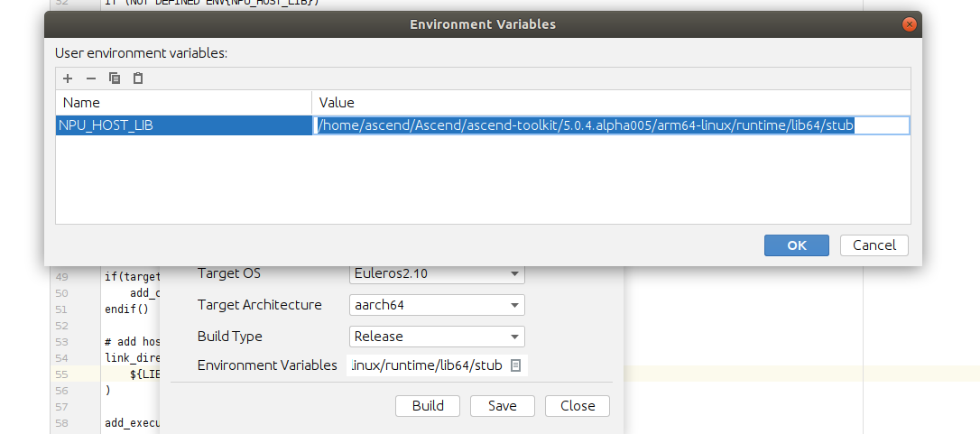
Task: Click the empty area below the variables table
Action: [x=483, y=180]
